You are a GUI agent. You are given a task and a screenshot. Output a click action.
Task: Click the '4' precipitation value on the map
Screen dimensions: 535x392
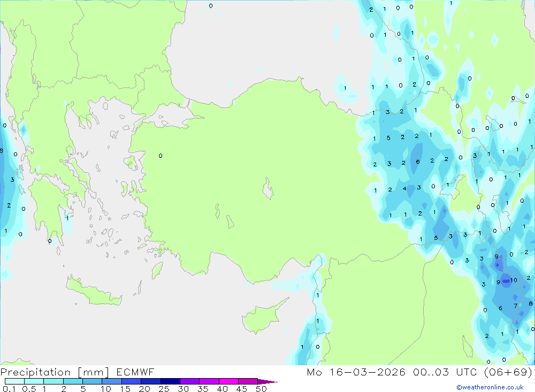click(x=404, y=188)
